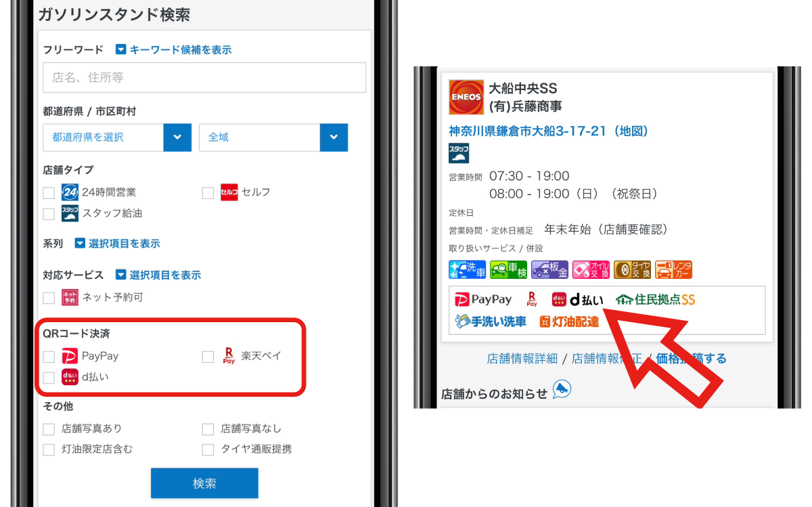Expand 系列 選択項目を表示 options
The width and height of the screenshot is (812, 507).
click(x=117, y=243)
